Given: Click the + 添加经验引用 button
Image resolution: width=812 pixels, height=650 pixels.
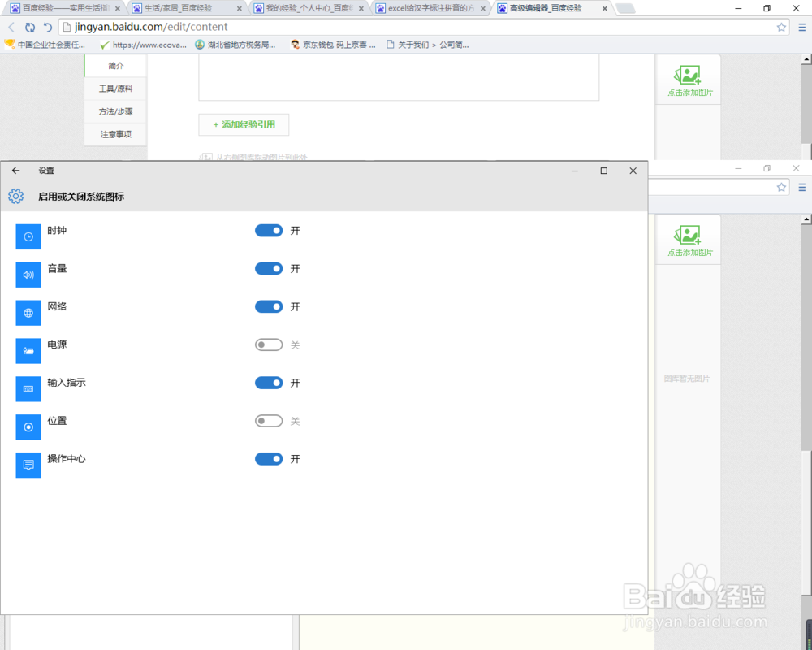Looking at the screenshot, I should point(244,124).
